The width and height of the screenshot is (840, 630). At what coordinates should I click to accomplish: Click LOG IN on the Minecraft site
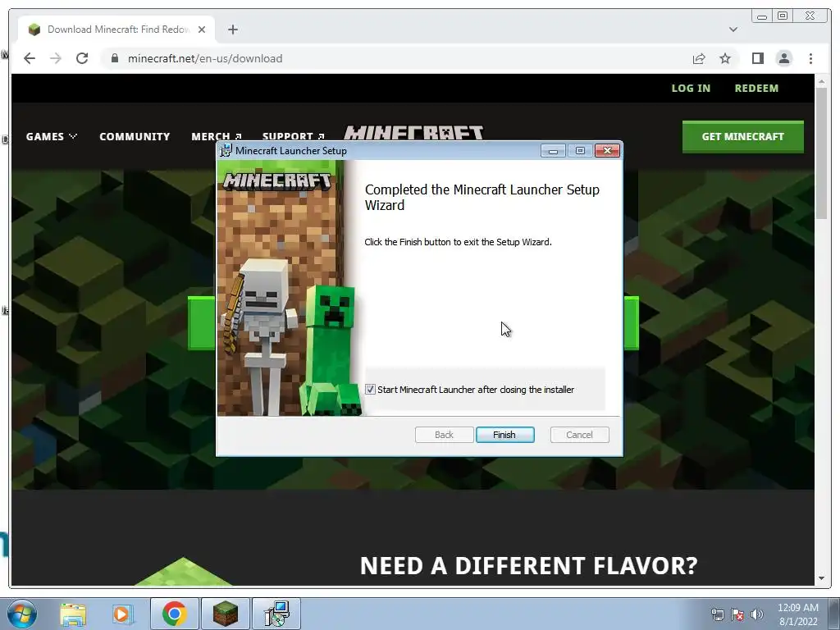691,89
